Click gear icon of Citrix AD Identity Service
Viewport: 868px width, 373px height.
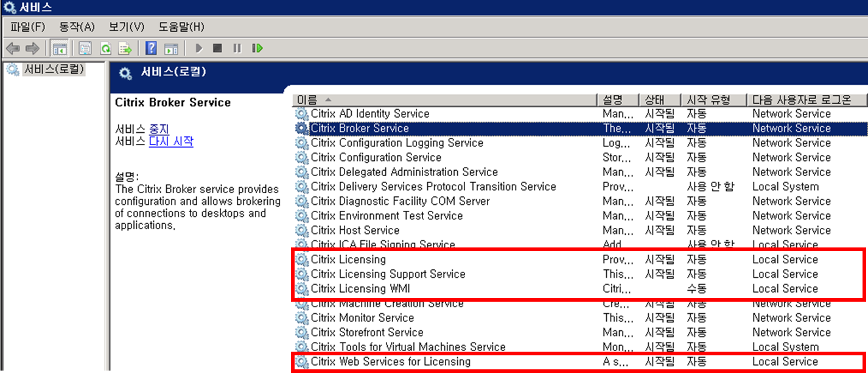pos(301,113)
